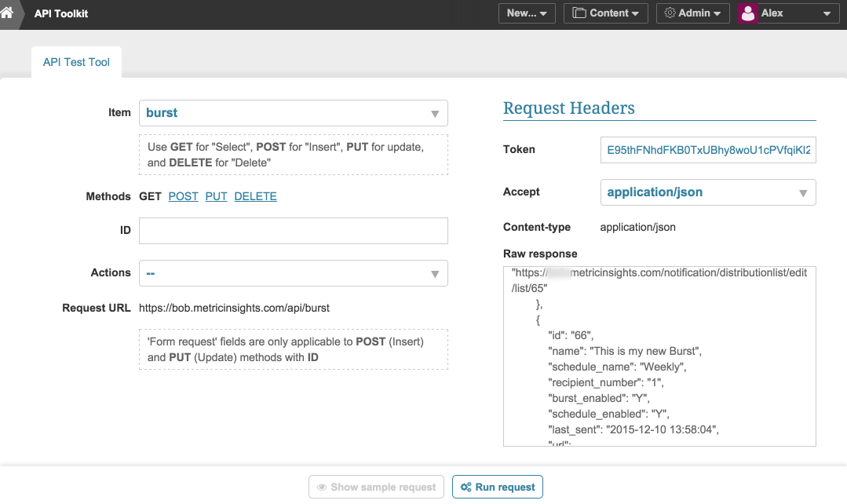847x504 pixels.
Task: Open the Accept application/json dropdown
Action: 707,192
